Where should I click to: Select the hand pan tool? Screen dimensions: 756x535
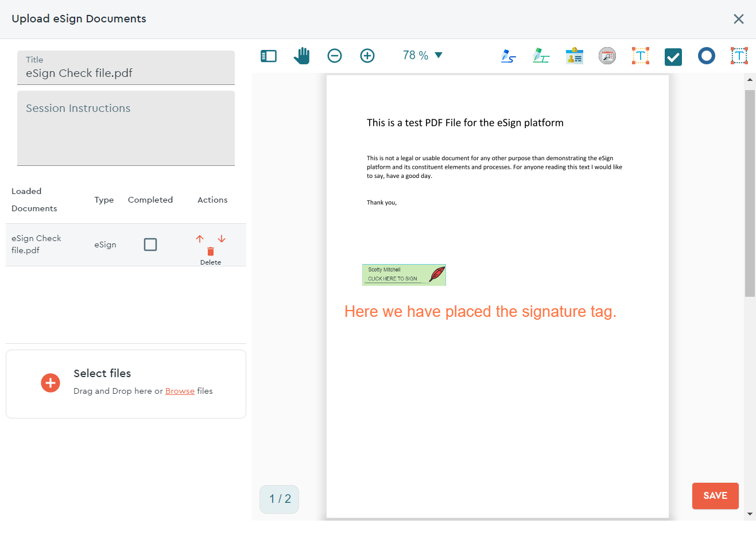point(301,56)
